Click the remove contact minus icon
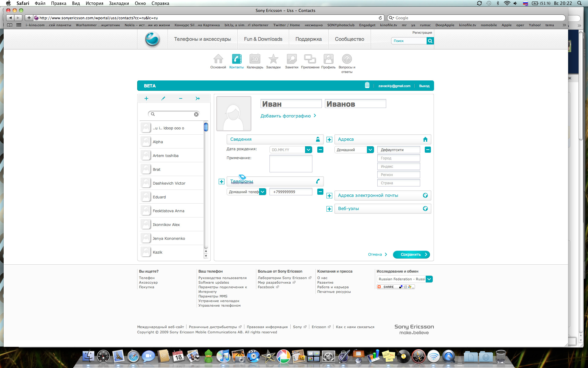 (181, 98)
